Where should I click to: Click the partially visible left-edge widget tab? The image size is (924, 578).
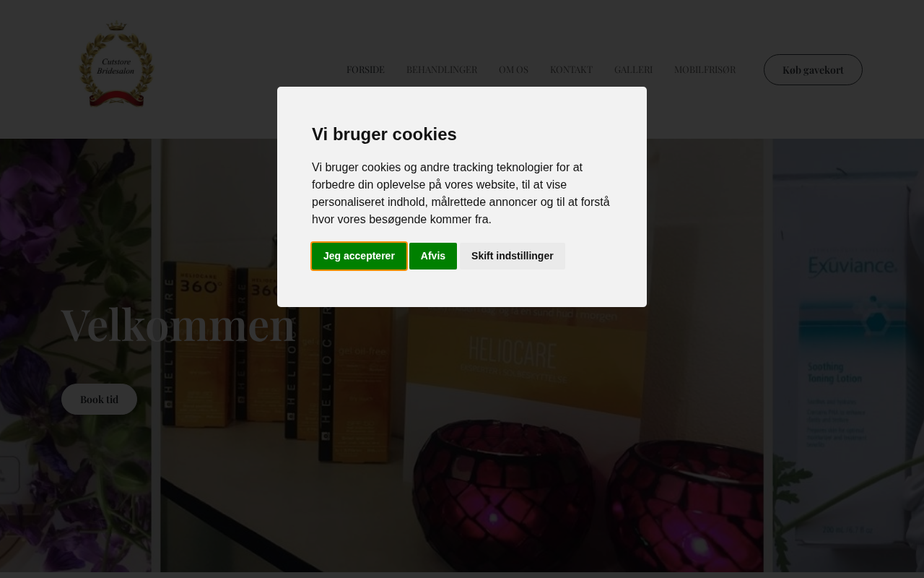9,475
